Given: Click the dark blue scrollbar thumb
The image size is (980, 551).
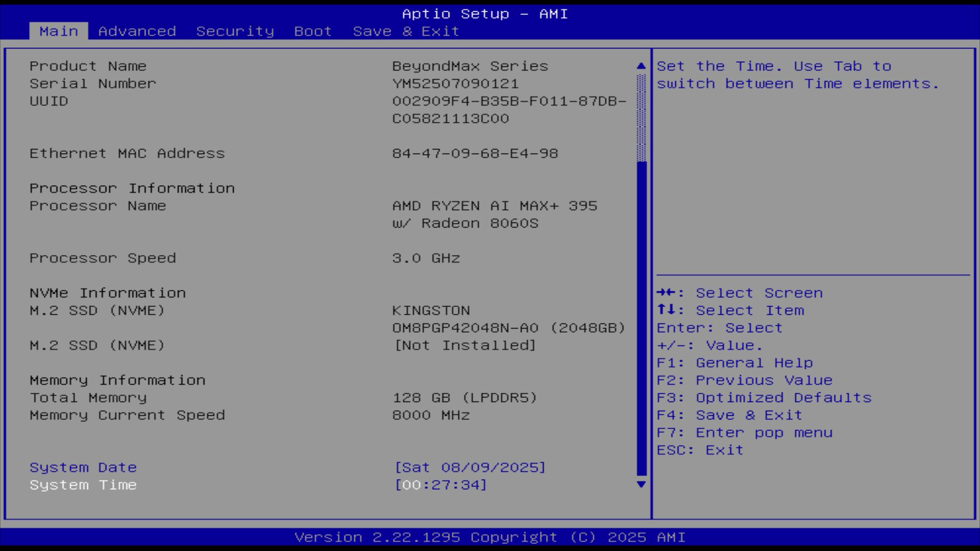Looking at the screenshot, I should [x=642, y=316].
